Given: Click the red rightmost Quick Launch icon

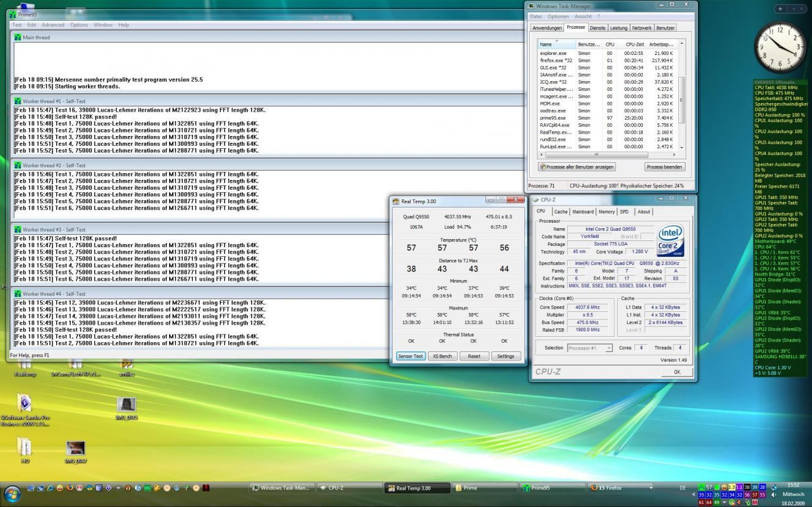Looking at the screenshot, I should coord(206,488).
